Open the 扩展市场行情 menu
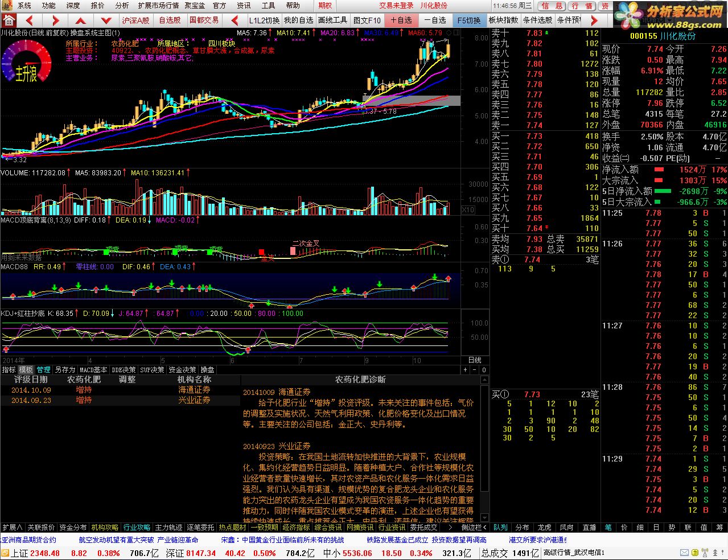Image resolution: width=728 pixels, height=560 pixels. (158, 5)
